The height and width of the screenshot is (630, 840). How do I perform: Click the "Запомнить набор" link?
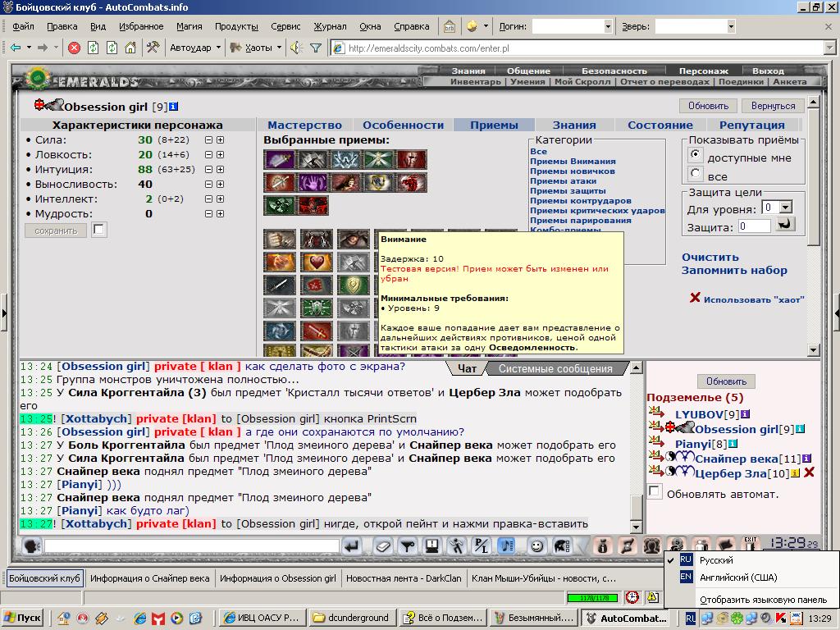coord(734,271)
